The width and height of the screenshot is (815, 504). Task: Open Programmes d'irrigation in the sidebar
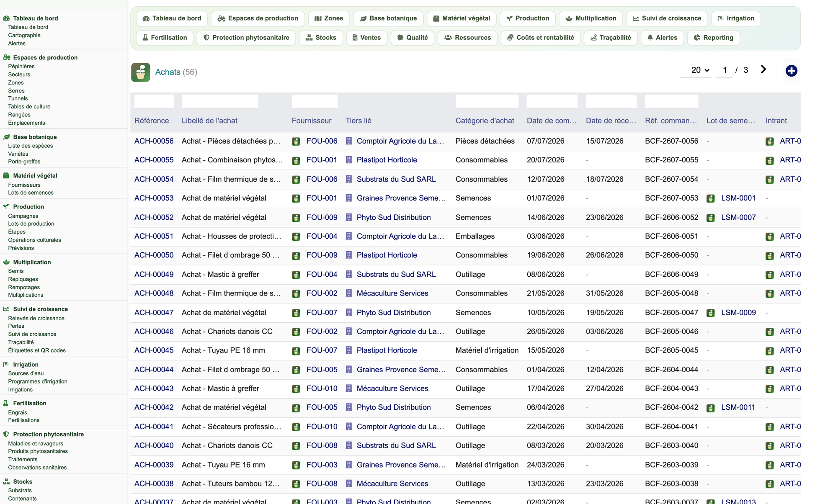click(38, 381)
